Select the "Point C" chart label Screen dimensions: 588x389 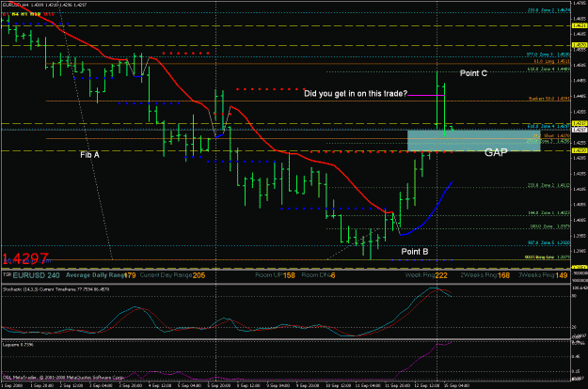click(x=473, y=73)
